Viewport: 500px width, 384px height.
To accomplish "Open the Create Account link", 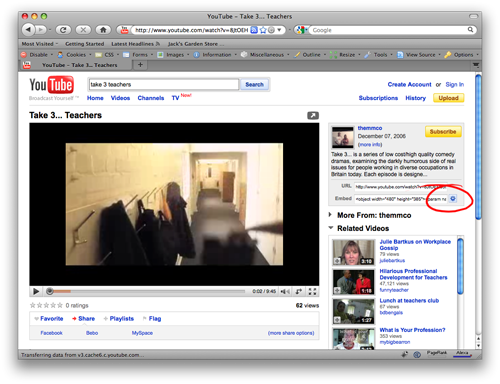I will pyautogui.click(x=409, y=84).
